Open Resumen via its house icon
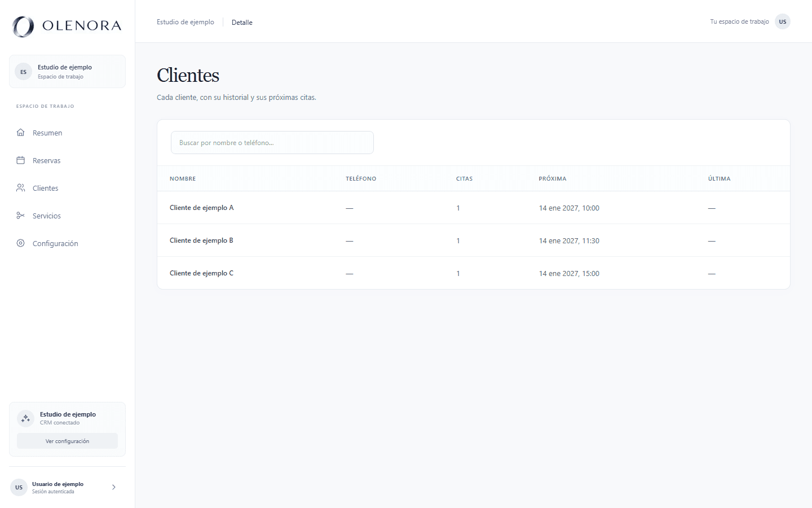The image size is (812, 508). [21, 133]
